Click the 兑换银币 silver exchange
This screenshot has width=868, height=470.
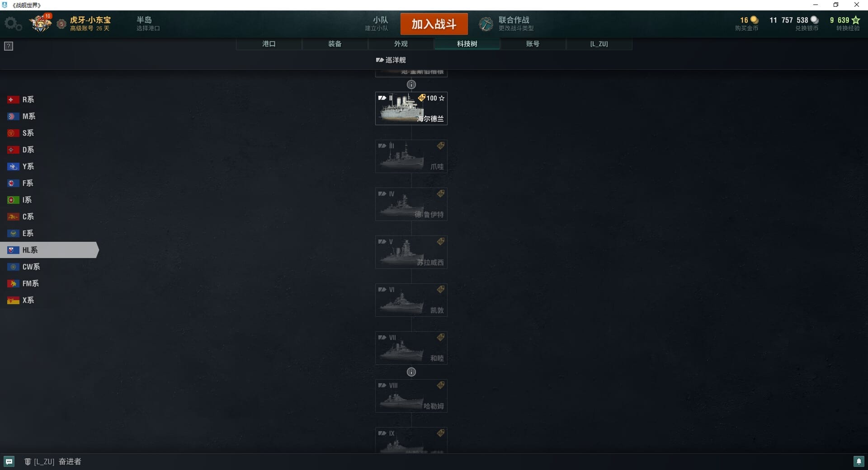pyautogui.click(x=807, y=28)
